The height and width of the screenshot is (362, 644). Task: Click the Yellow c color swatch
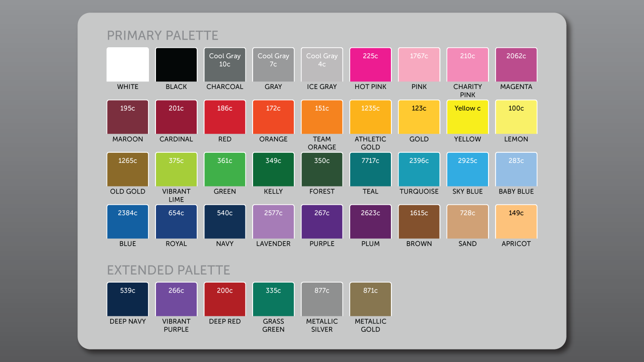pos(467,117)
